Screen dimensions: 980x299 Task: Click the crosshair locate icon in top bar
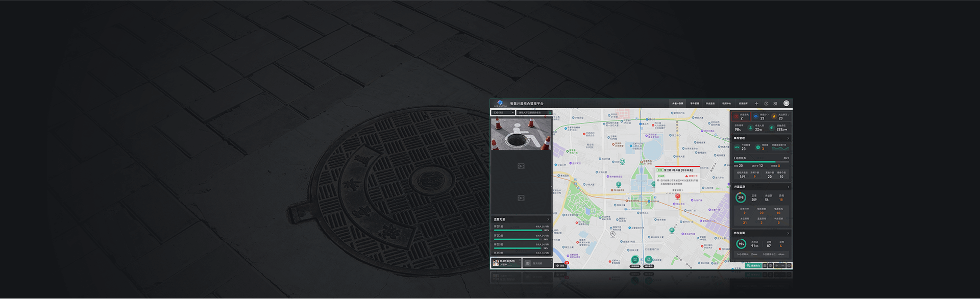pos(766,104)
